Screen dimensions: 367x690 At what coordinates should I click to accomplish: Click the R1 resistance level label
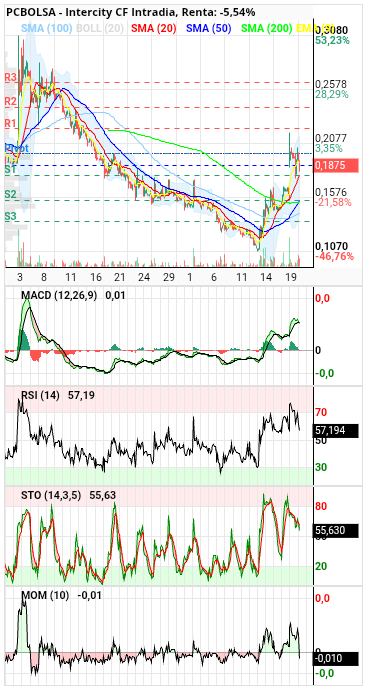click(x=11, y=123)
